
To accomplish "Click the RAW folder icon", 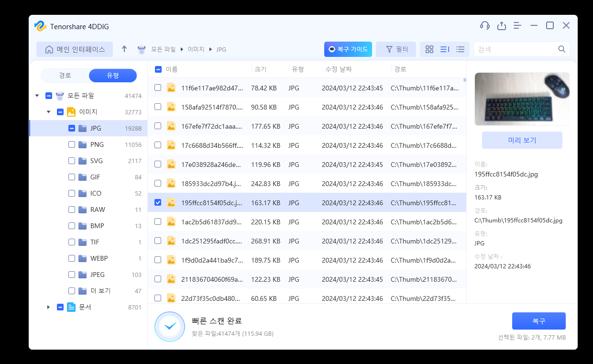I will pyautogui.click(x=83, y=210).
